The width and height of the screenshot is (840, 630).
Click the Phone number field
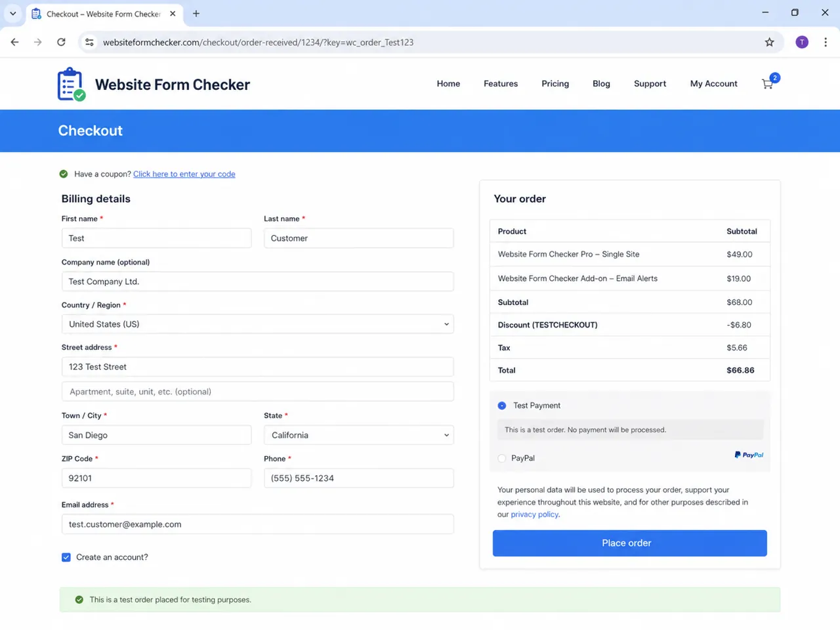tap(358, 478)
